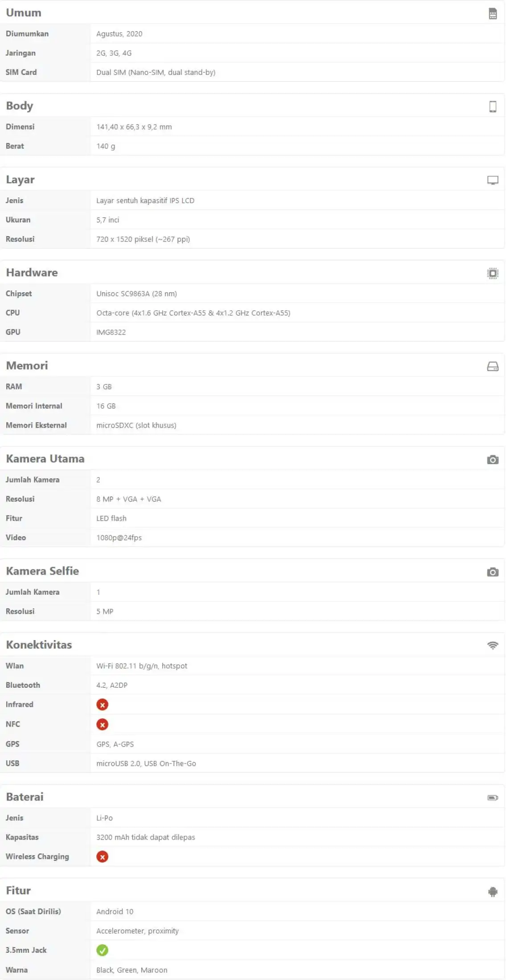This screenshot has width=506, height=980.
Task: Click the green check for 3.5mm Jack
Action: click(102, 950)
